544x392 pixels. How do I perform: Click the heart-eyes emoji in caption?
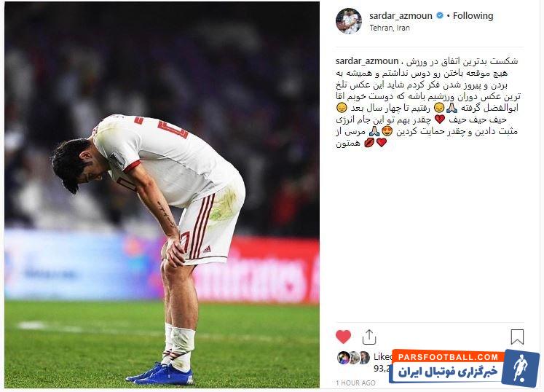coord(387,131)
